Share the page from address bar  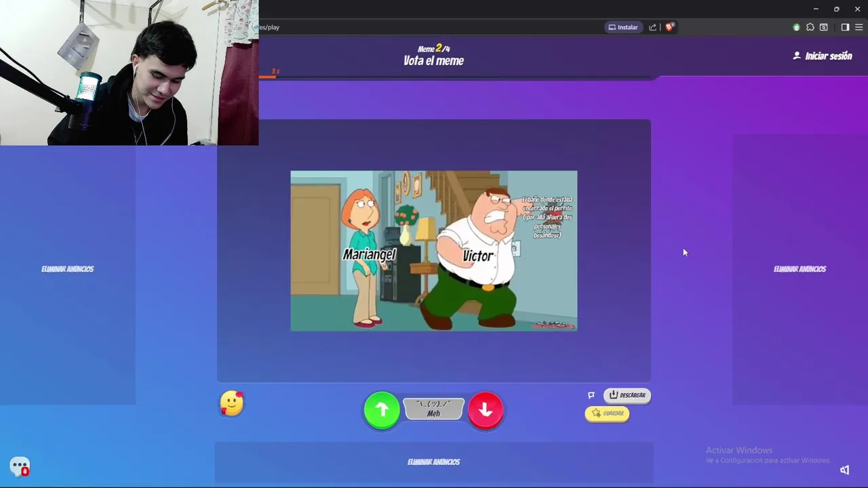pyautogui.click(x=652, y=27)
